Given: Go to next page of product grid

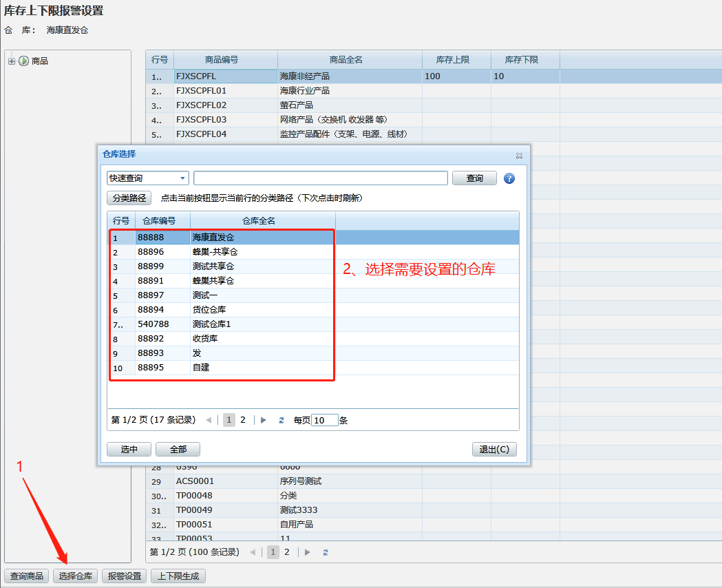Looking at the screenshot, I should pyautogui.click(x=308, y=552).
